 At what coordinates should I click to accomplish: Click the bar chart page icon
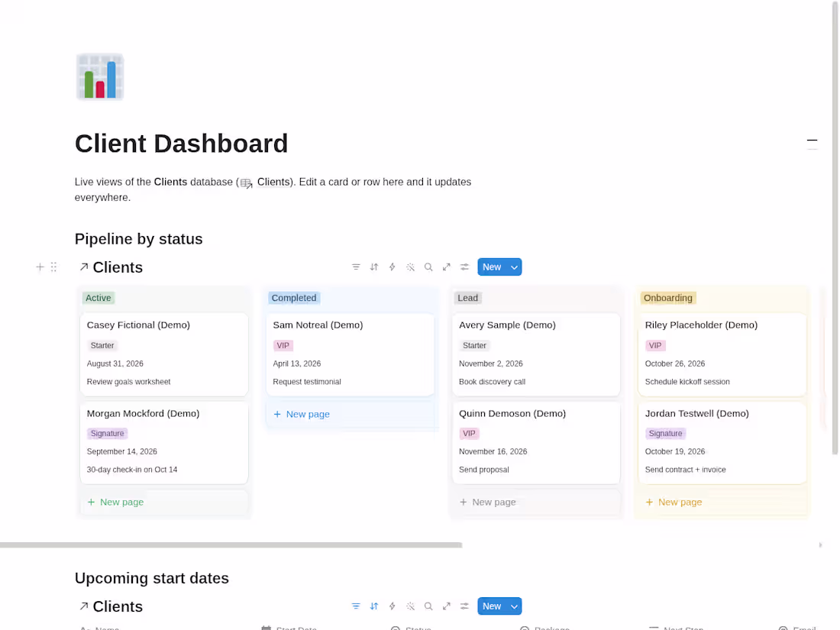click(99, 76)
